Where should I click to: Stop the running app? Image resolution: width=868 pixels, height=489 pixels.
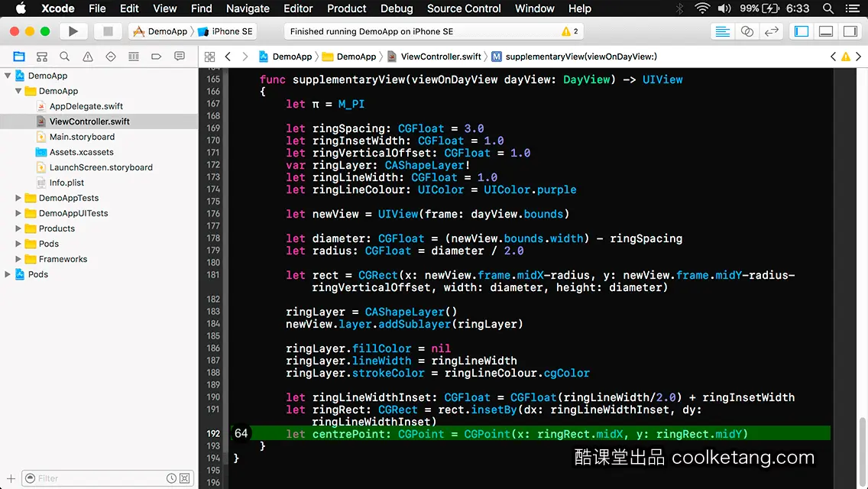click(108, 31)
